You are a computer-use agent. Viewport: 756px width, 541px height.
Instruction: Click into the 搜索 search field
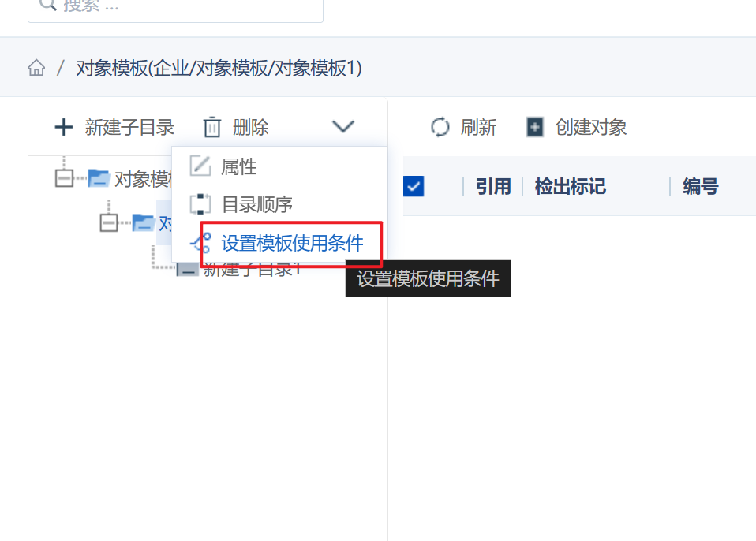click(175, 6)
